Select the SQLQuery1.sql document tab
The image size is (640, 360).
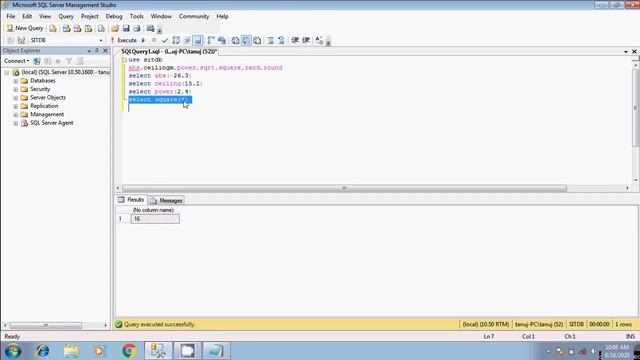click(169, 51)
